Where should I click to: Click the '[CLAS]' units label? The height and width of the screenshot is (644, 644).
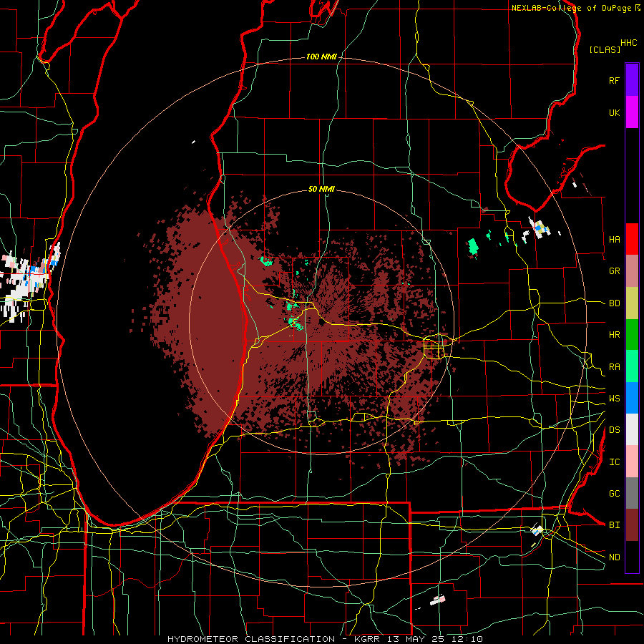coord(605,49)
